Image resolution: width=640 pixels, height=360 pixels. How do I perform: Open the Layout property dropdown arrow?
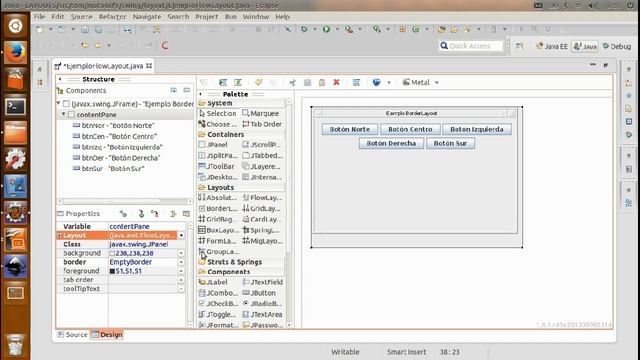point(181,236)
